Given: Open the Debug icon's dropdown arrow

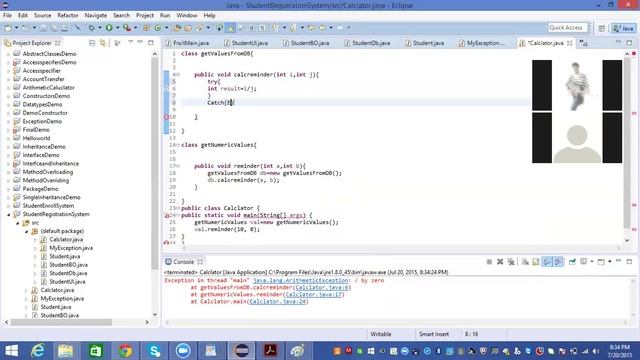Looking at the screenshot, I should pos(100,28).
